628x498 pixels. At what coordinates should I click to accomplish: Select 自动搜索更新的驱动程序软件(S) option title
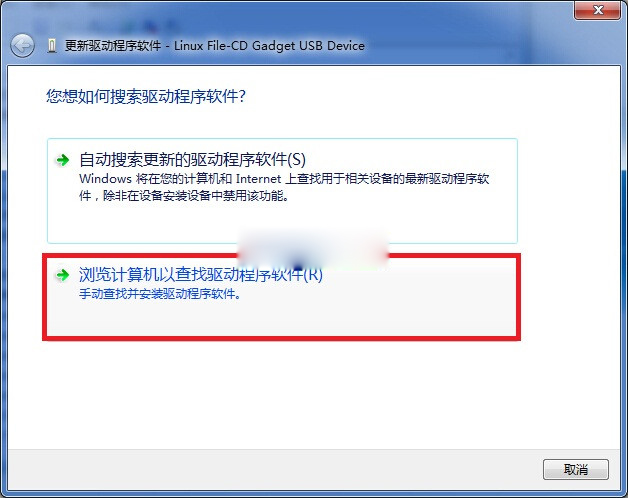(192, 159)
